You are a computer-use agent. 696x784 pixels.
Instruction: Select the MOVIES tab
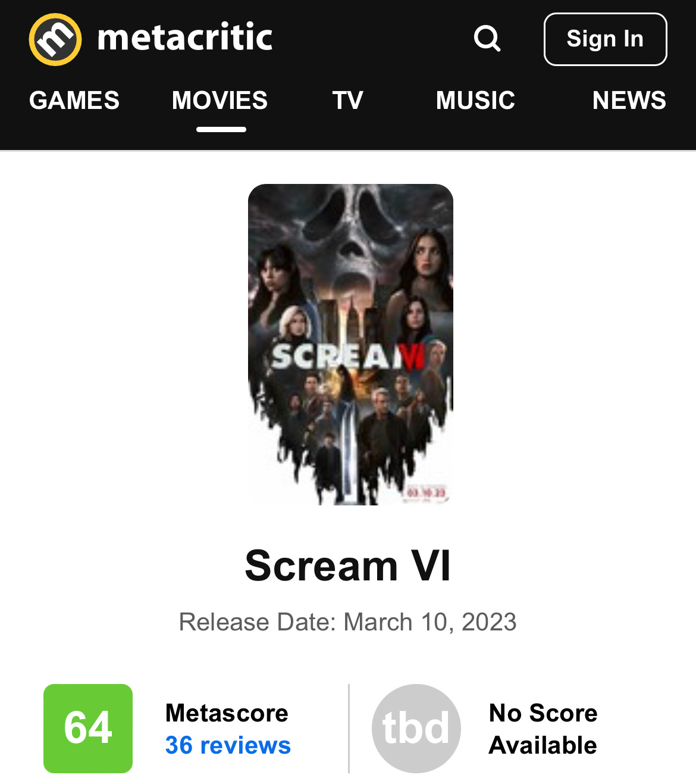220,100
